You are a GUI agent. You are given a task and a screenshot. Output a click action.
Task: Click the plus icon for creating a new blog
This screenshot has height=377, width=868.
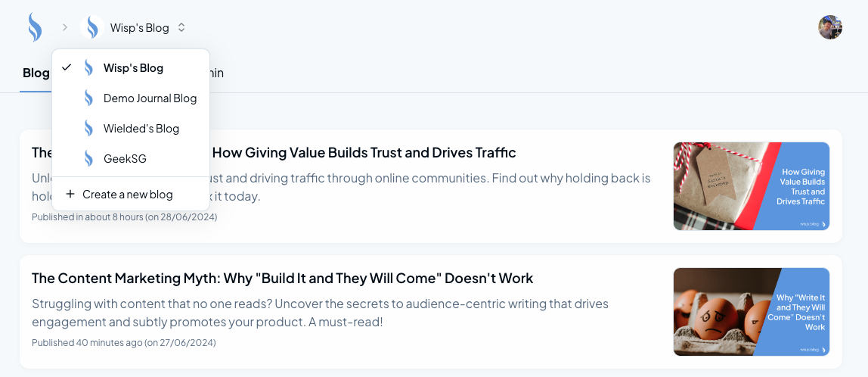[70, 195]
